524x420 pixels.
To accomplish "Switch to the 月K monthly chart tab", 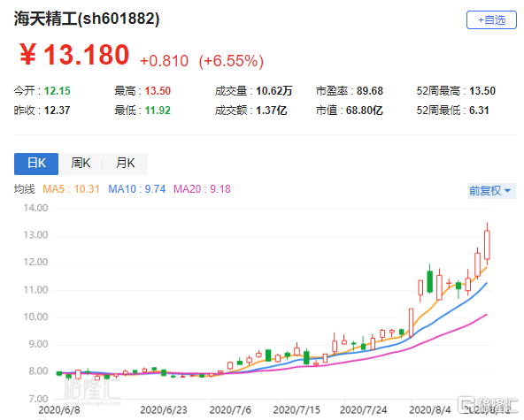I will (126, 164).
